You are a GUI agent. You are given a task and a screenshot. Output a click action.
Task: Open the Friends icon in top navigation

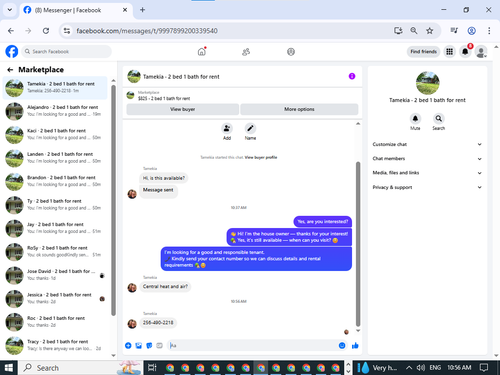[x=246, y=52]
